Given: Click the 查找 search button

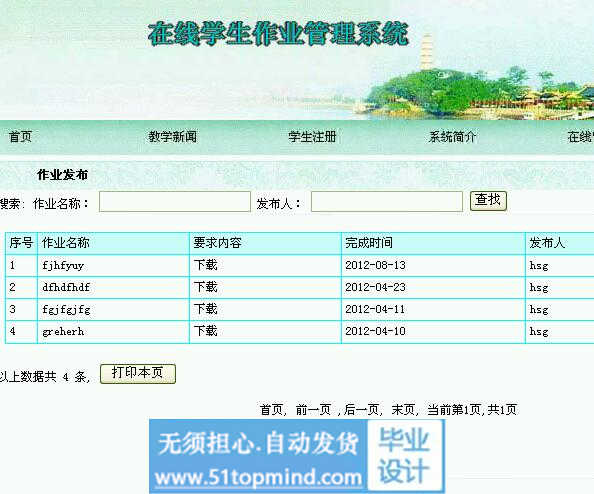Looking at the screenshot, I should click(x=488, y=201).
